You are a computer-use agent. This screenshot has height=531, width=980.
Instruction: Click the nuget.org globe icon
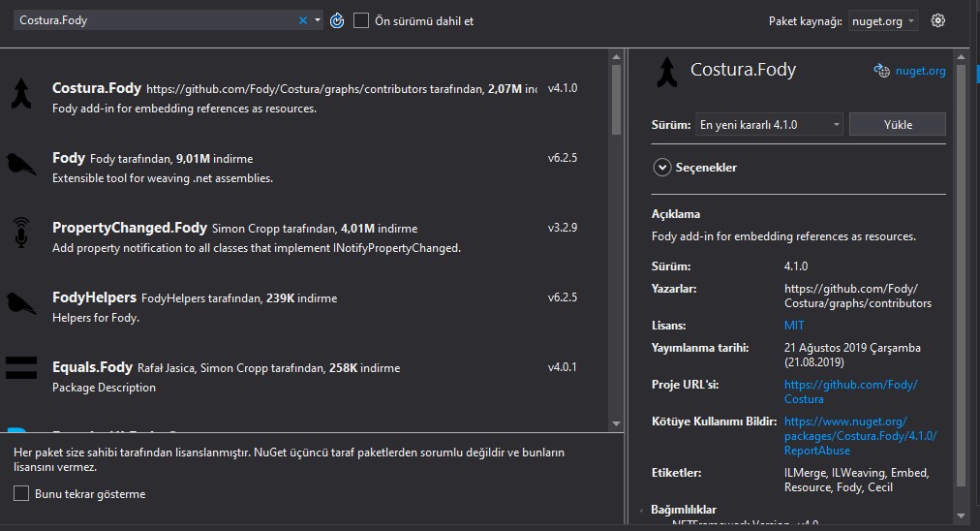[881, 71]
